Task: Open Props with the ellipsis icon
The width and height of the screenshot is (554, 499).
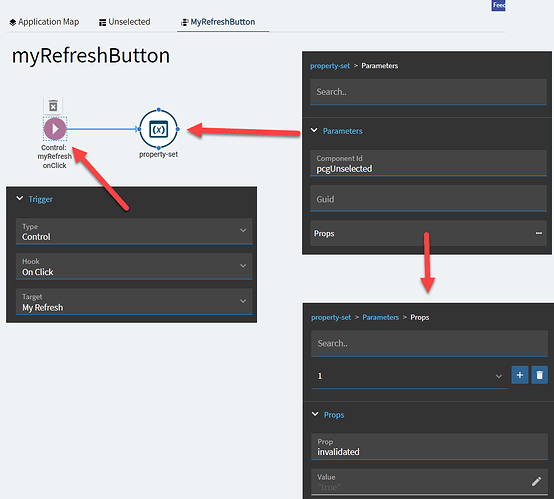Action: coord(539,233)
